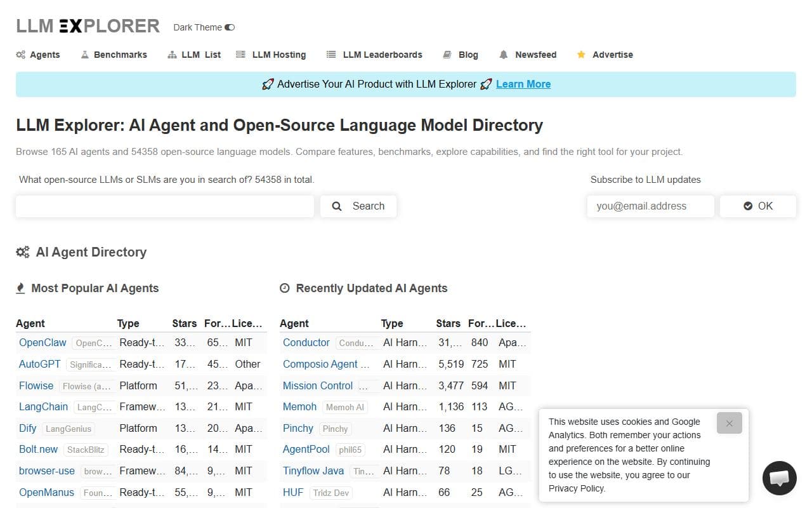The image size is (812, 508).
Task: Click the book icon beside Blog
Action: point(447,55)
